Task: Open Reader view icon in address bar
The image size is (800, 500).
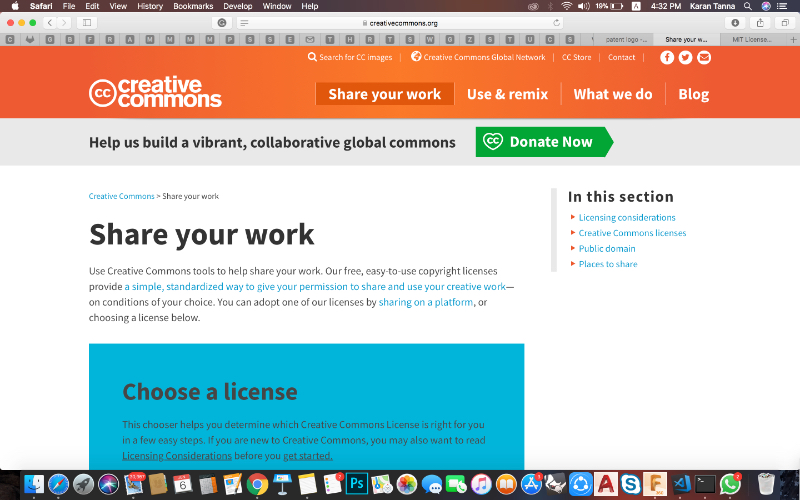Action: pyautogui.click(x=244, y=23)
